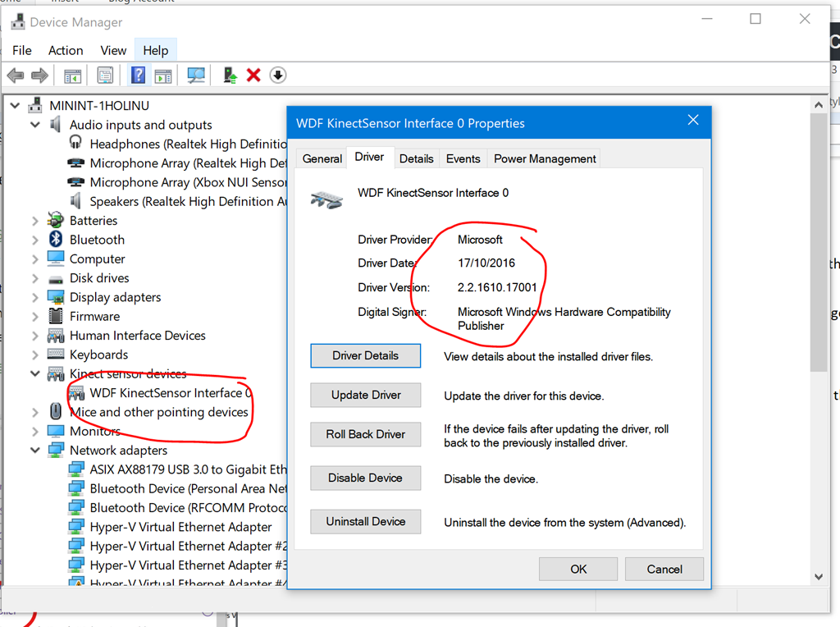The width and height of the screenshot is (840, 627).
Task: Open the Help menu
Action: point(155,50)
